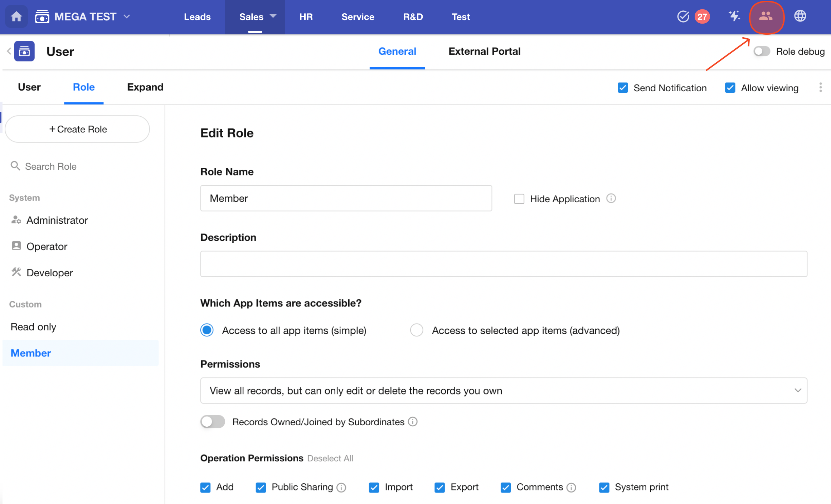
Task: Open the lightning sparkle workflow icon
Action: [734, 16]
